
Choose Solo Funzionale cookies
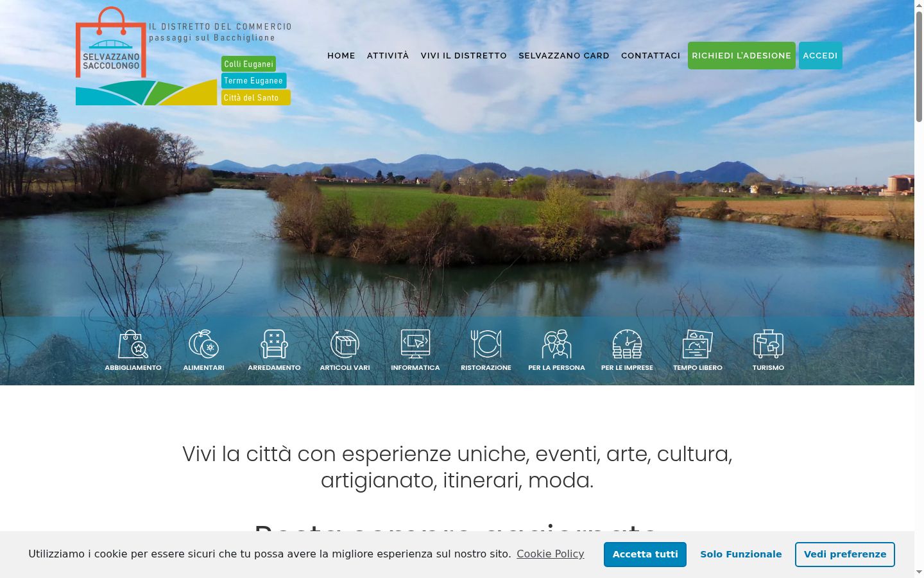click(741, 554)
